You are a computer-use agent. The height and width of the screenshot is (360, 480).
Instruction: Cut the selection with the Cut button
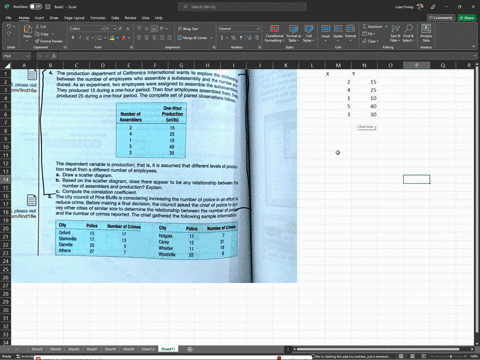(41, 26)
